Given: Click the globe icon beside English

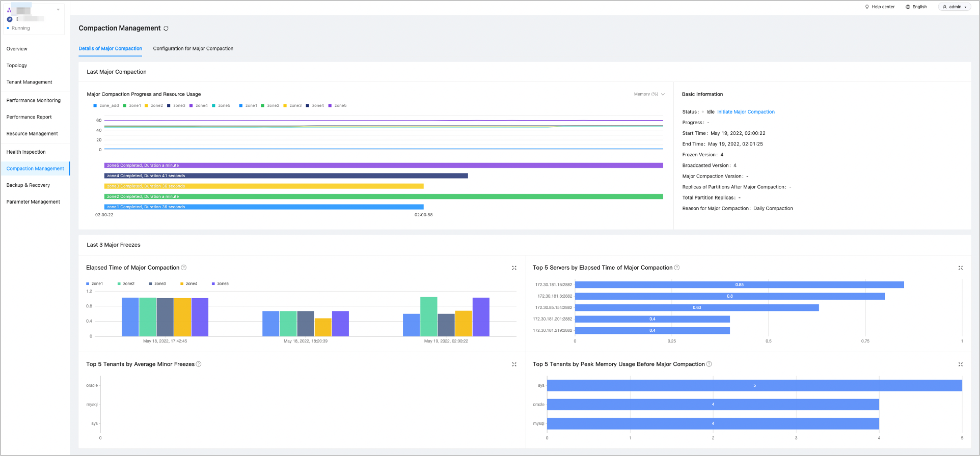Looking at the screenshot, I should click(x=908, y=7).
